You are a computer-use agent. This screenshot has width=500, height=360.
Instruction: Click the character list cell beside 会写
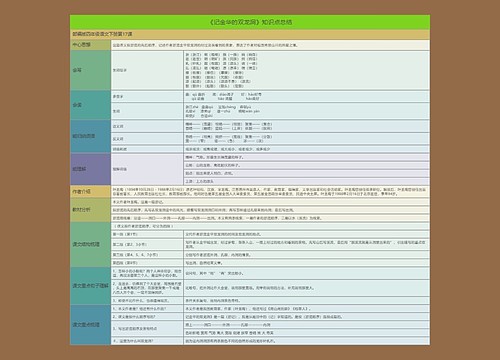pos(306,70)
